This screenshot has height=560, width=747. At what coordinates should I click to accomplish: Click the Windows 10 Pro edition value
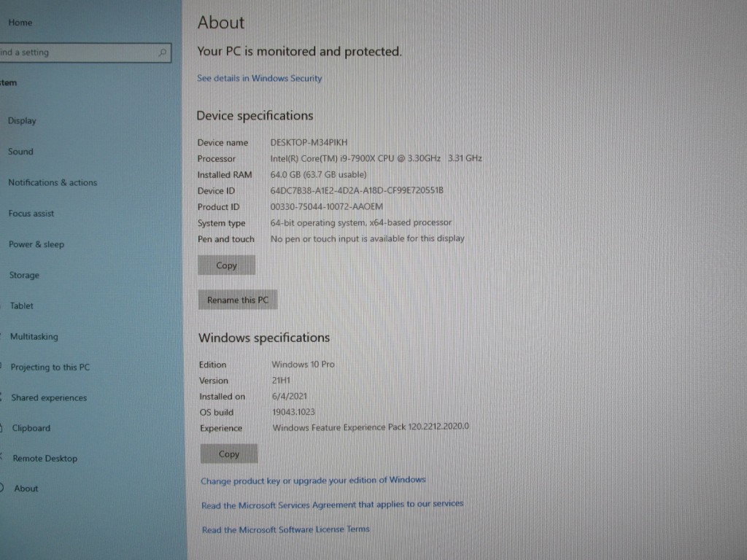click(x=303, y=365)
